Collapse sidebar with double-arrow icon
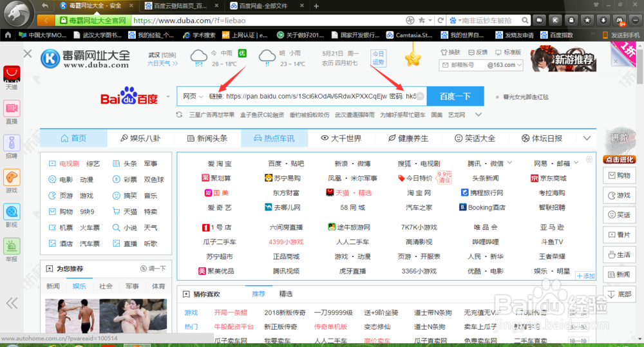This screenshot has height=347, width=644. [x=12, y=303]
